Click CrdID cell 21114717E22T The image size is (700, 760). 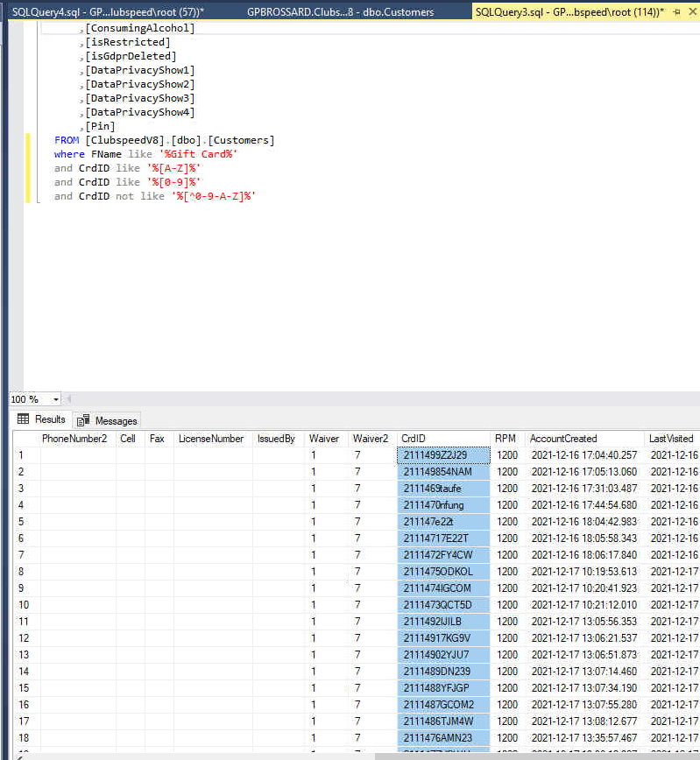click(443, 538)
